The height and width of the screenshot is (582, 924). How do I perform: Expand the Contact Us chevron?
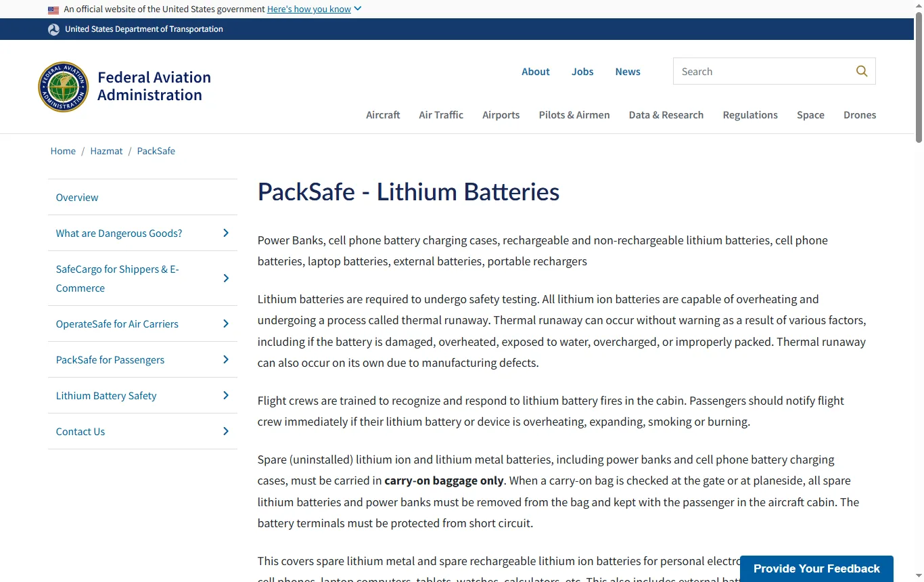click(x=226, y=431)
